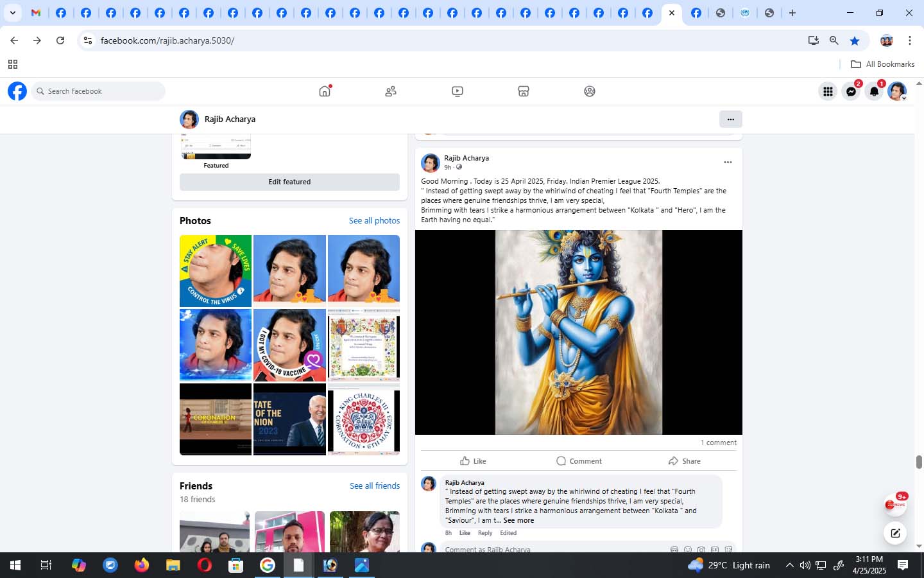Image resolution: width=924 pixels, height=578 pixels.
Task: Open Task View on the taskbar
Action: point(46,565)
